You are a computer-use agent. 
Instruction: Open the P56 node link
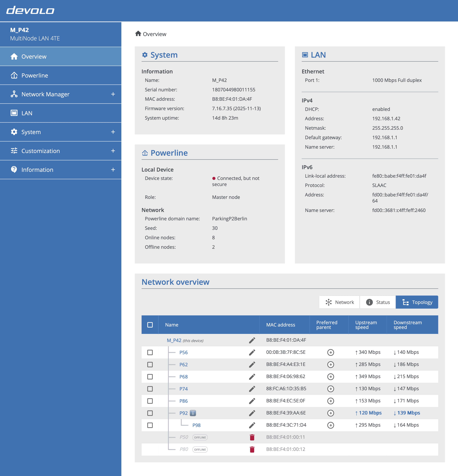[x=183, y=352]
